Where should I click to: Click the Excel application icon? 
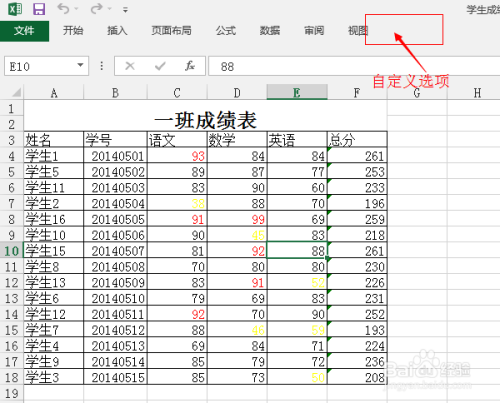15,9
